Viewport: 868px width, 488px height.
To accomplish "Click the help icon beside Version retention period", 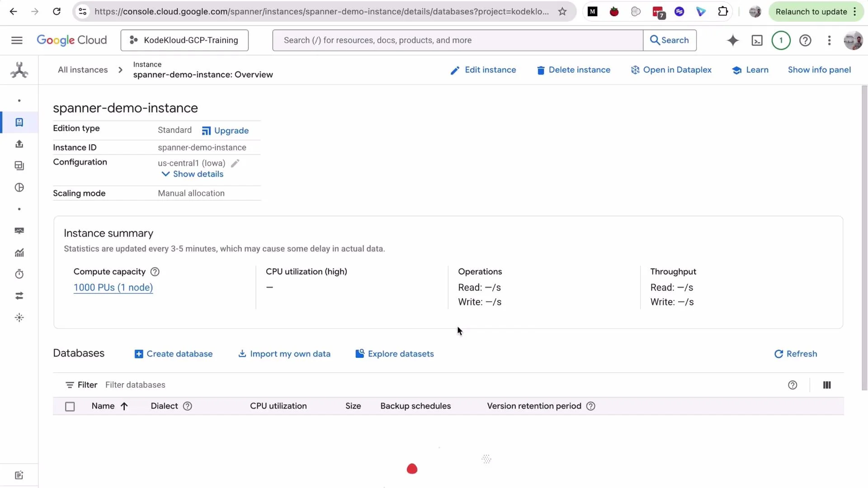I will pyautogui.click(x=590, y=406).
